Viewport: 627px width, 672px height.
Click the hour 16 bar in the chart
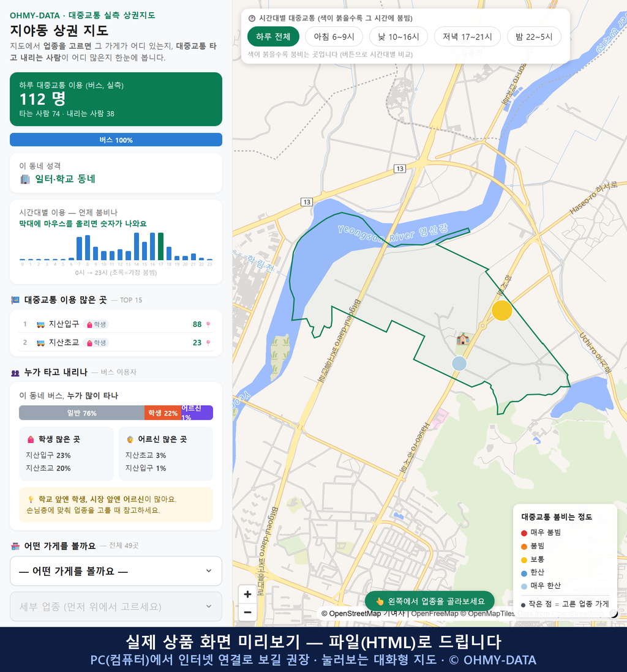[x=152, y=247]
